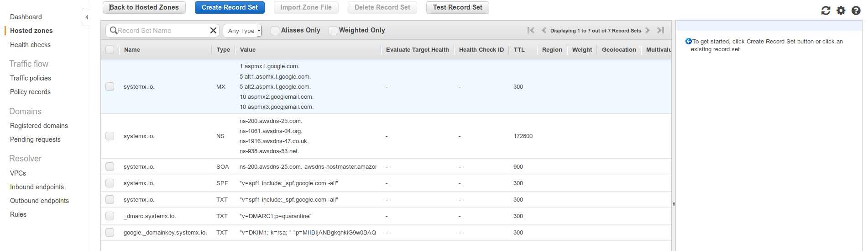Go to next page of record sets

coord(648,30)
